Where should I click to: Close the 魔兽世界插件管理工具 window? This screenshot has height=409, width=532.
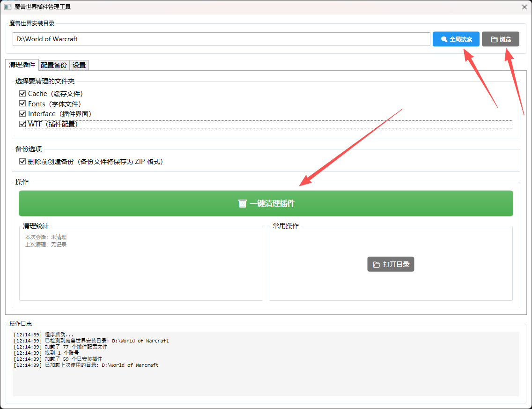pos(524,7)
